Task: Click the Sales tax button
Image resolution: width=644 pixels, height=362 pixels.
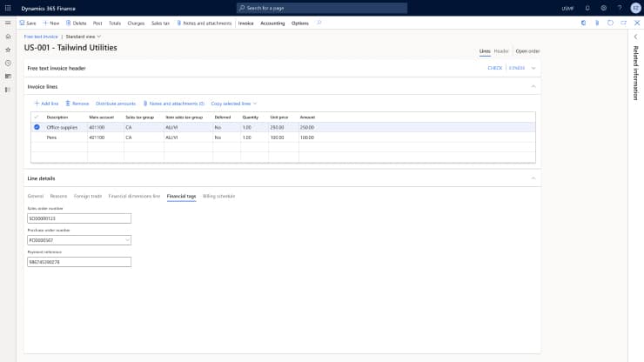Action: [x=160, y=23]
